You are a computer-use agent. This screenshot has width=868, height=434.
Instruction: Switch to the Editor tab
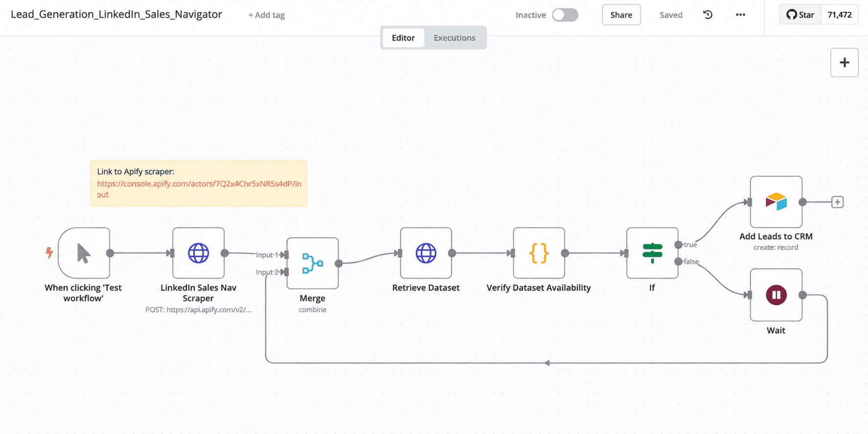pos(403,38)
